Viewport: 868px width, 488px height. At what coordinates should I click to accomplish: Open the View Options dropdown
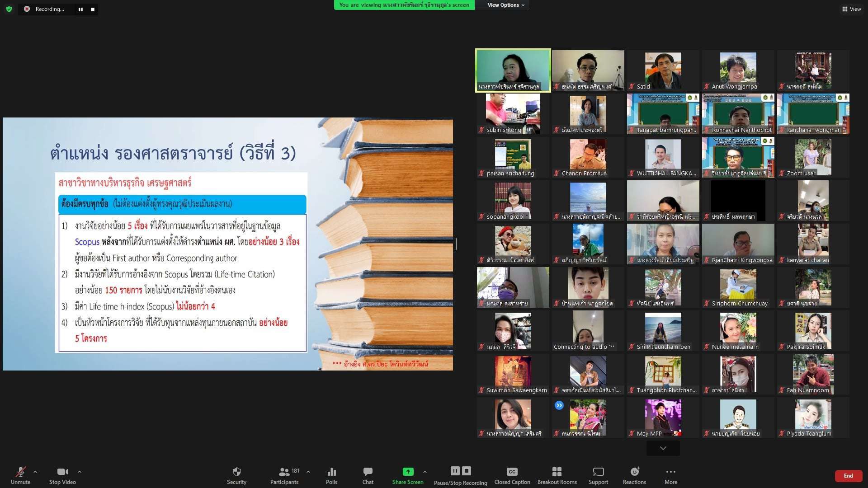pyautogui.click(x=505, y=5)
